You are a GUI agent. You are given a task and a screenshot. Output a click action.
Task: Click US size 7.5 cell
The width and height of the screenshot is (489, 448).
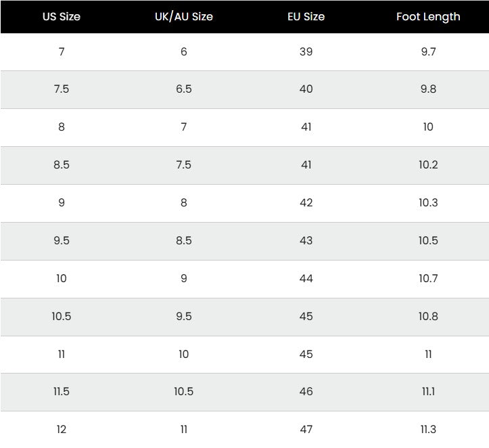coord(61,89)
